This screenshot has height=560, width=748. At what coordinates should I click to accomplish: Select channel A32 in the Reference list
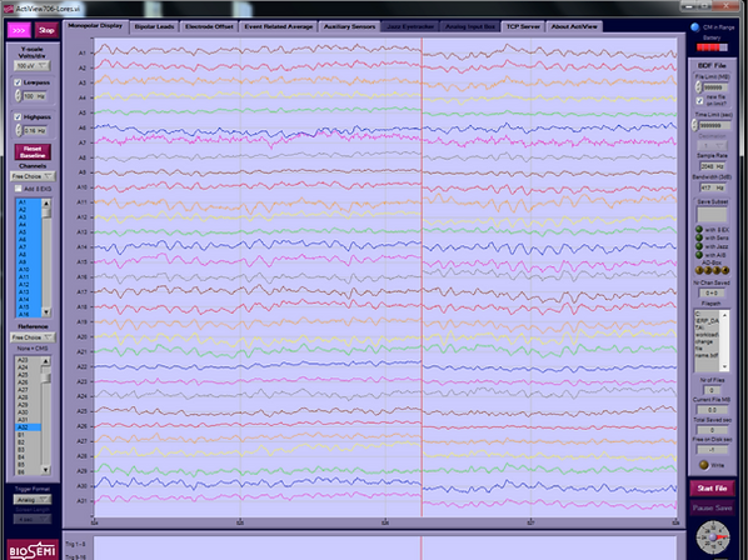28,427
